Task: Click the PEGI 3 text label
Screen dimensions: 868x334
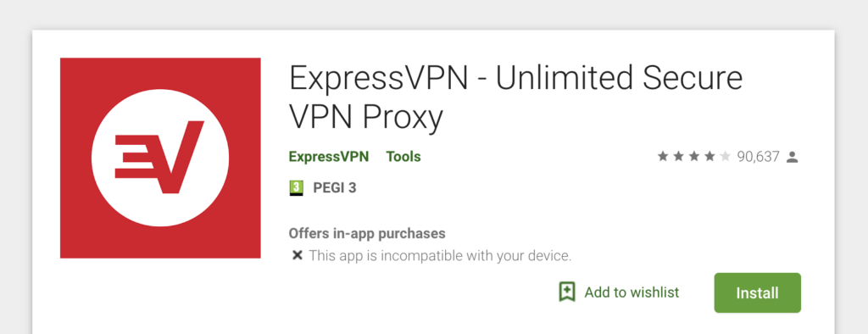Action: tap(334, 188)
